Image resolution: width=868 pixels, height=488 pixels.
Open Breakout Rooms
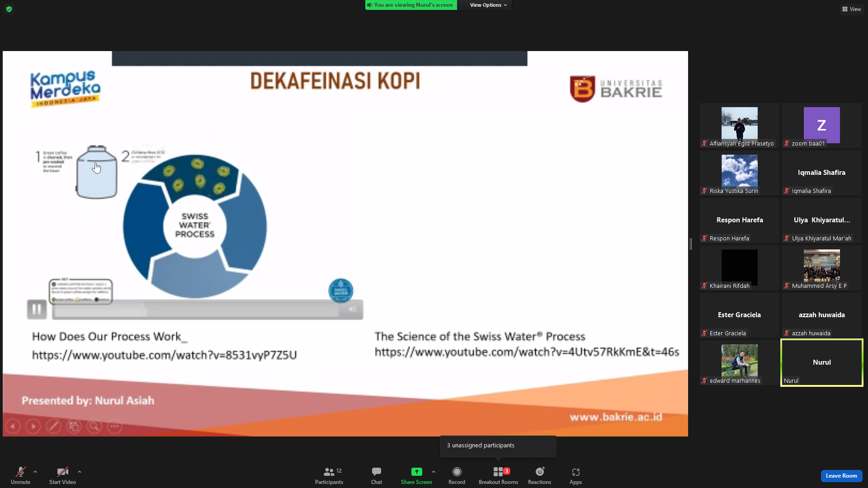[498, 475]
